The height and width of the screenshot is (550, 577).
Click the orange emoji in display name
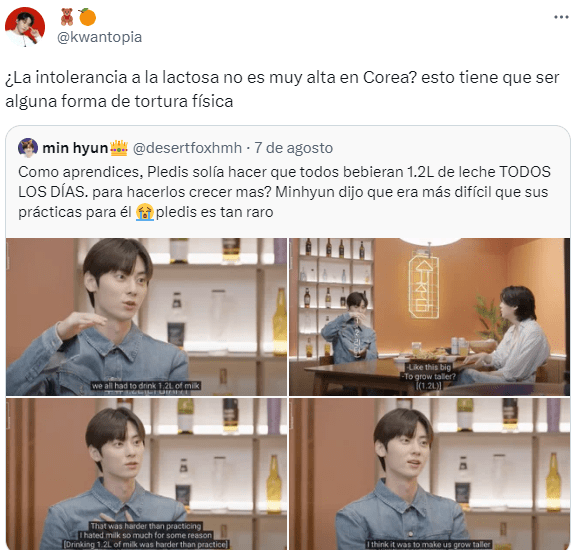coord(87,17)
